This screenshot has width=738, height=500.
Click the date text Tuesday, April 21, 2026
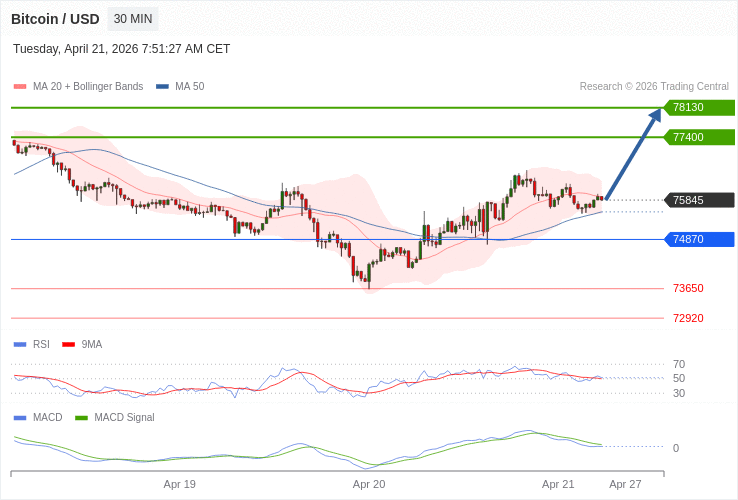[x=76, y=49]
